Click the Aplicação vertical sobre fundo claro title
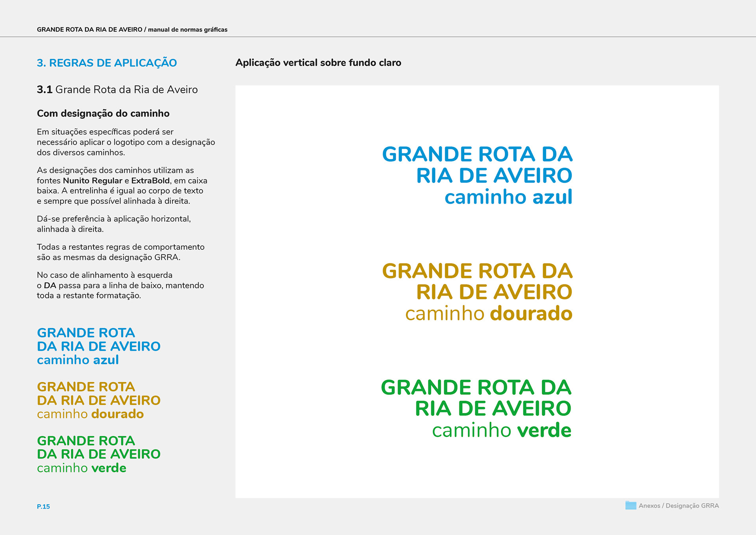 tap(318, 63)
